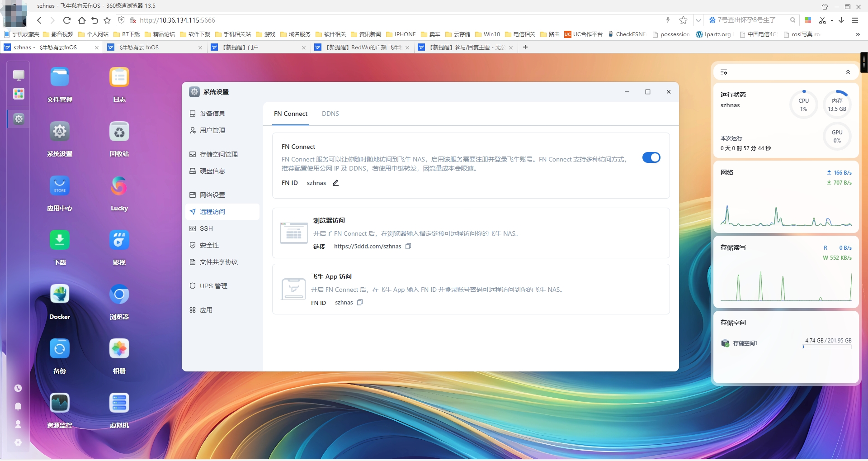
Task: Go back with browser back arrow
Action: click(39, 20)
